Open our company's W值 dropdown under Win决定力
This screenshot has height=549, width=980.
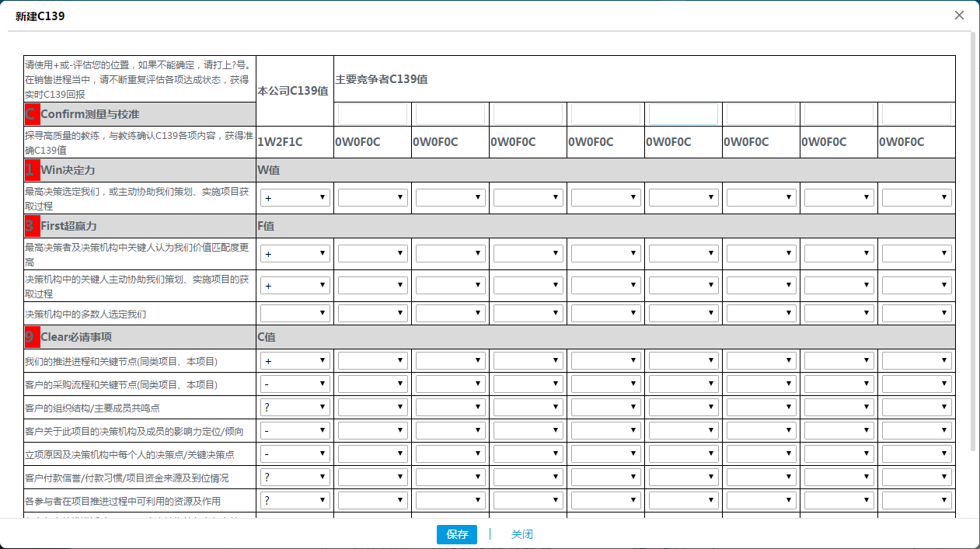[x=295, y=198]
